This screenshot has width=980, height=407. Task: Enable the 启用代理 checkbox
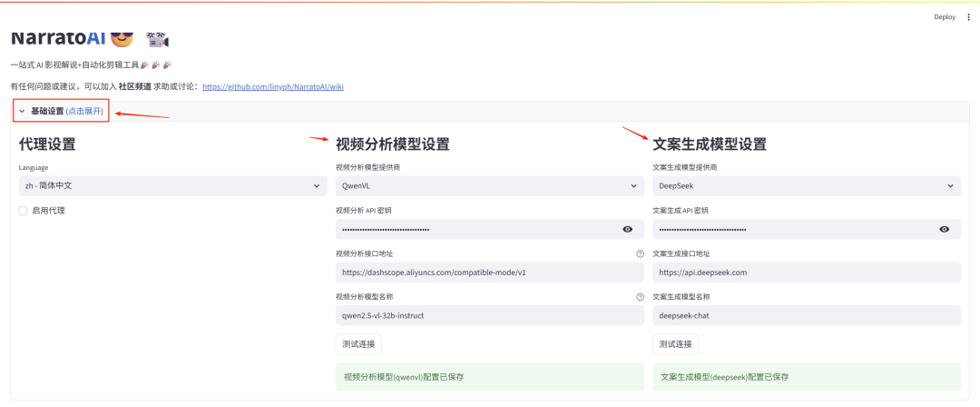(23, 211)
